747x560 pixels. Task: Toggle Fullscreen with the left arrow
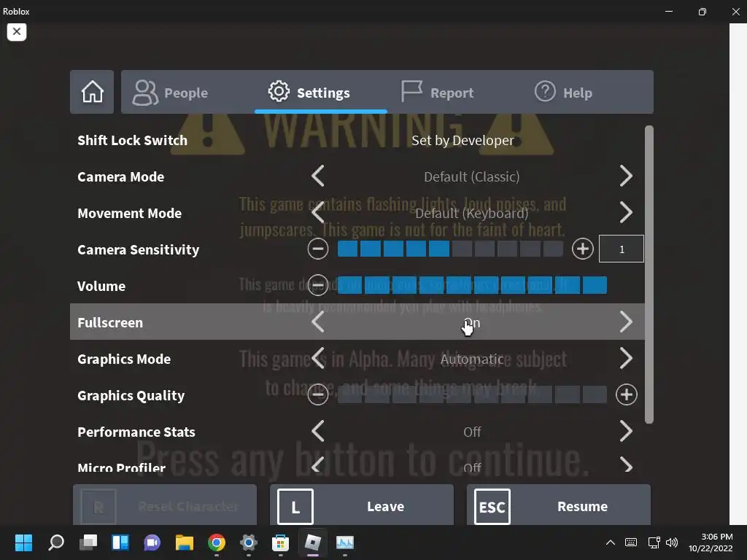point(318,322)
